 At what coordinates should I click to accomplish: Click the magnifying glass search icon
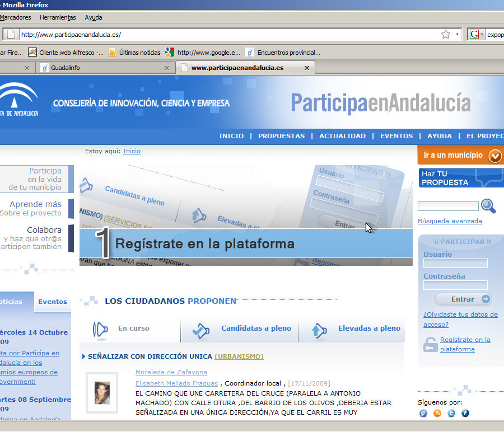488,206
